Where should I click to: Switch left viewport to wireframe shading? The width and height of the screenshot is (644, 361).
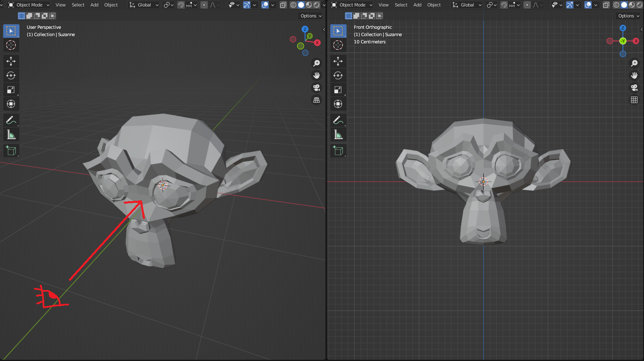pyautogui.click(x=293, y=5)
